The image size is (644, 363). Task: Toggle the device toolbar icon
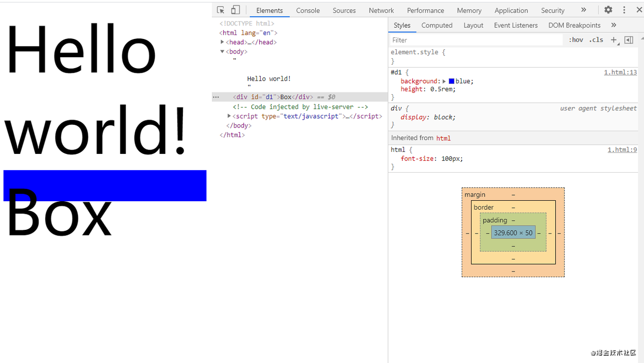235,10
